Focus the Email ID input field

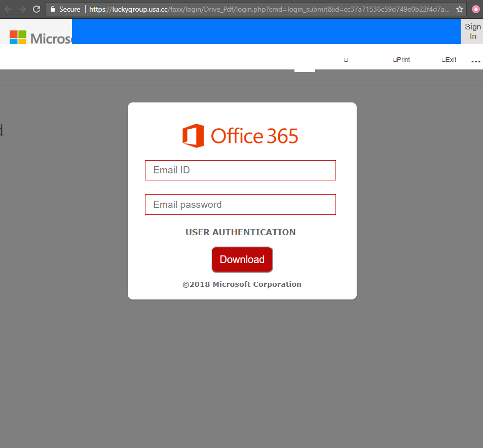click(240, 170)
